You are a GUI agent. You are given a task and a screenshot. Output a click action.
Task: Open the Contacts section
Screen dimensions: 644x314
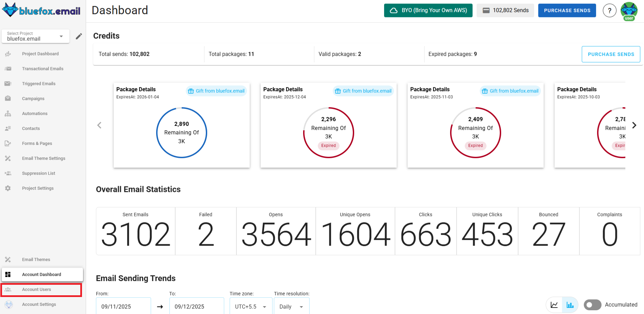(x=31, y=128)
